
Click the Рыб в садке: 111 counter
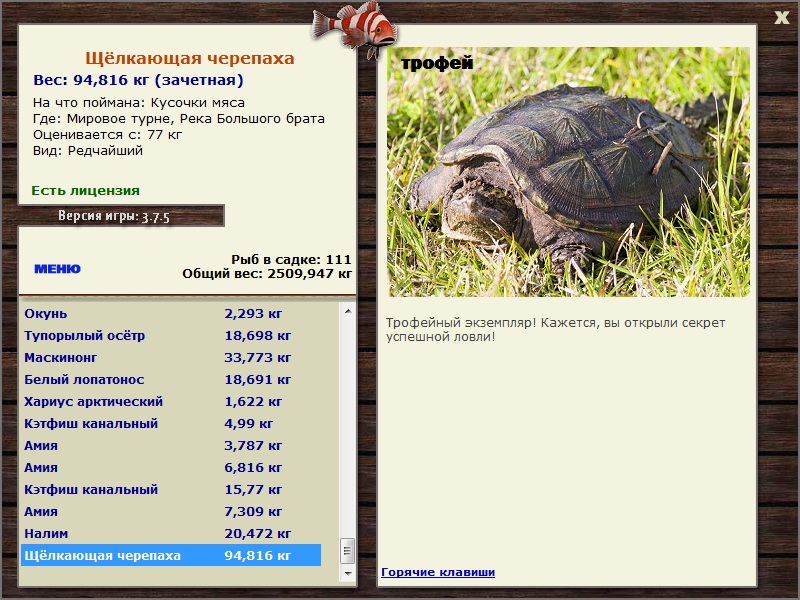pos(291,259)
